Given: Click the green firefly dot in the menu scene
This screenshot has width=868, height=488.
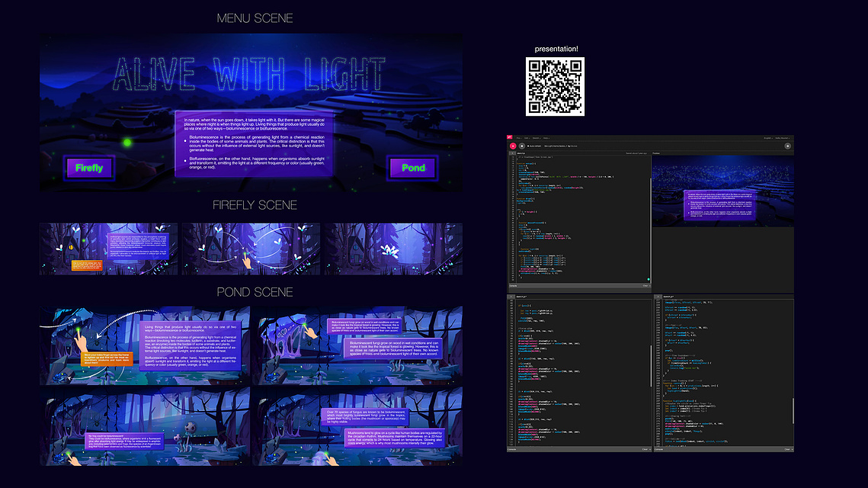Looking at the screenshot, I should [127, 143].
